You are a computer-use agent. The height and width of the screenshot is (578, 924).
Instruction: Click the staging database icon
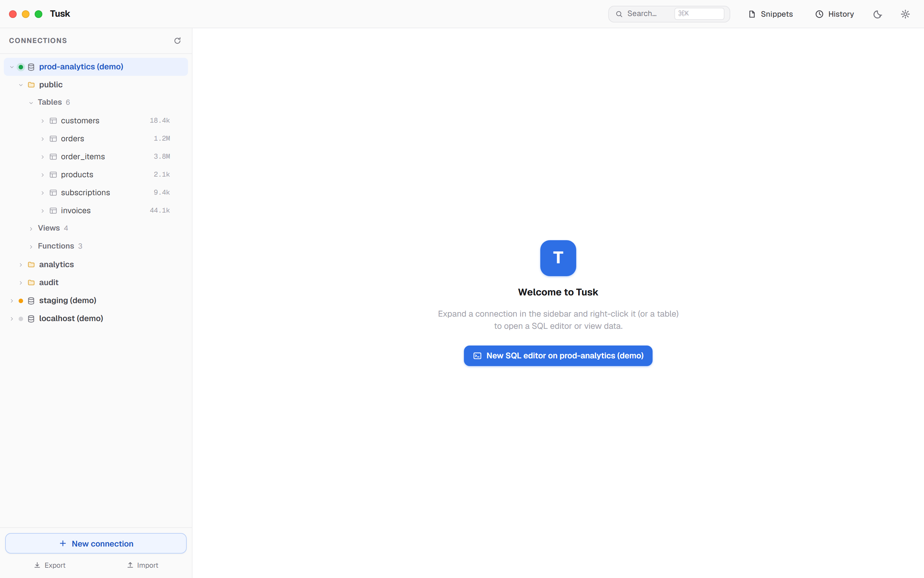point(31,301)
